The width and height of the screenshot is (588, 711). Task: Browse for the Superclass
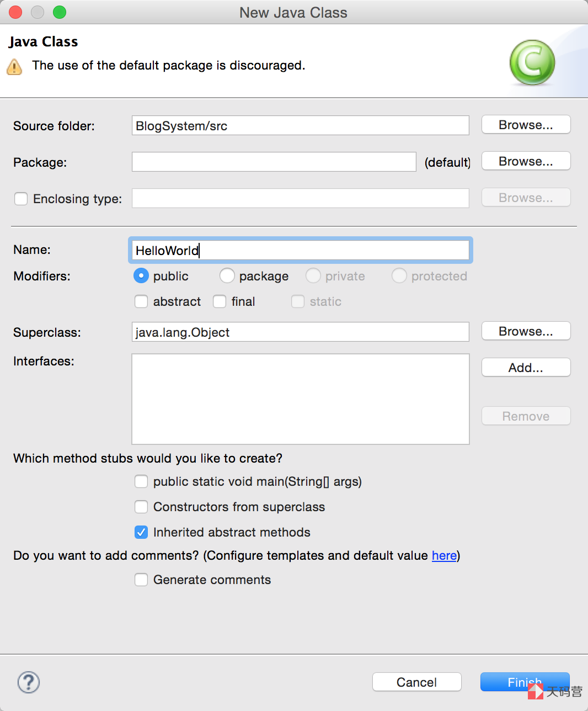[526, 331]
